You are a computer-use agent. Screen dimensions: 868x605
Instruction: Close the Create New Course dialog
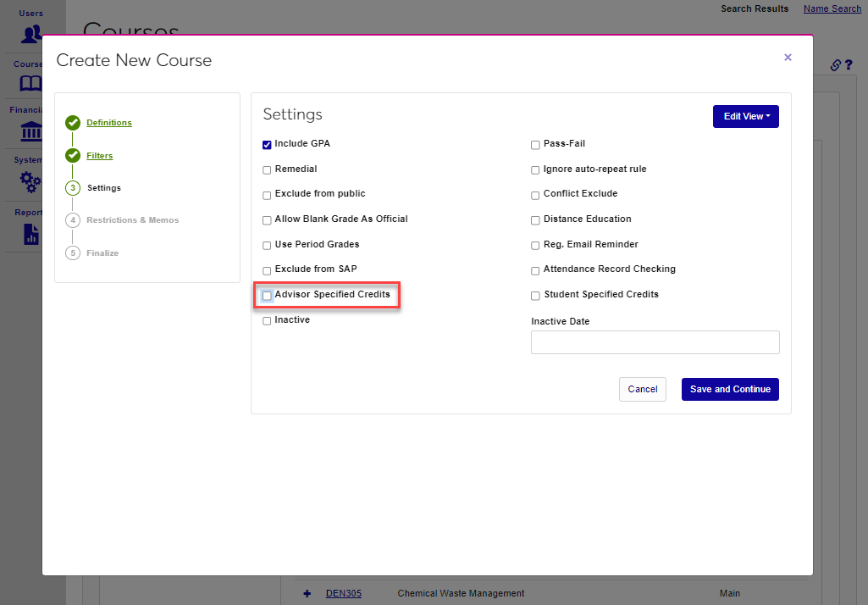(788, 57)
